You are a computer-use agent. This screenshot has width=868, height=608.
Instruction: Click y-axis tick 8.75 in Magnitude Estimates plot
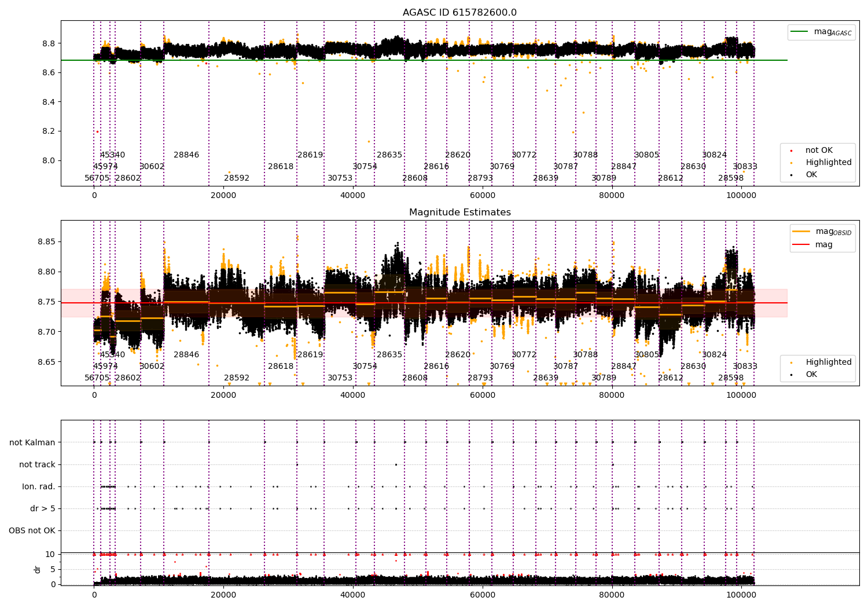click(x=47, y=302)
